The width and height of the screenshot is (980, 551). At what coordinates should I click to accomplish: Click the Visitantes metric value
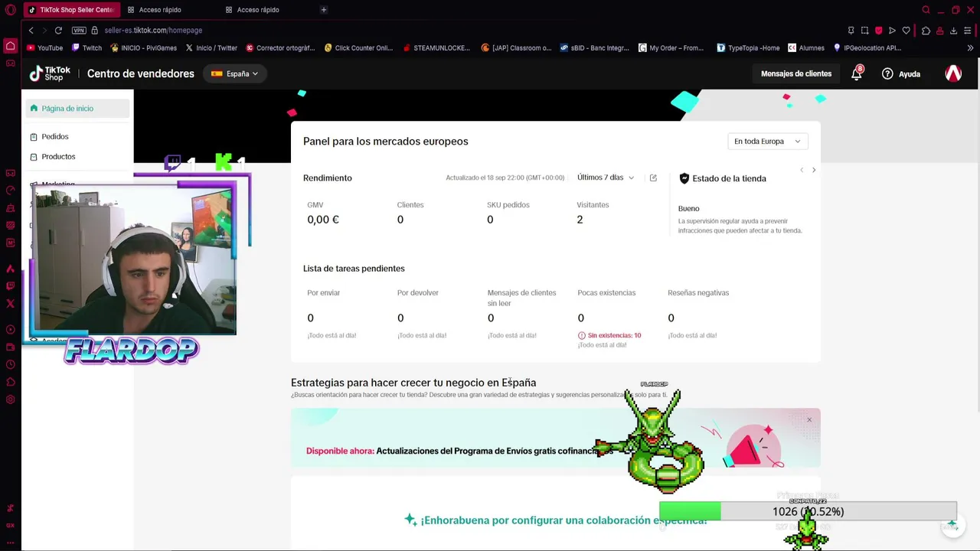580,220
